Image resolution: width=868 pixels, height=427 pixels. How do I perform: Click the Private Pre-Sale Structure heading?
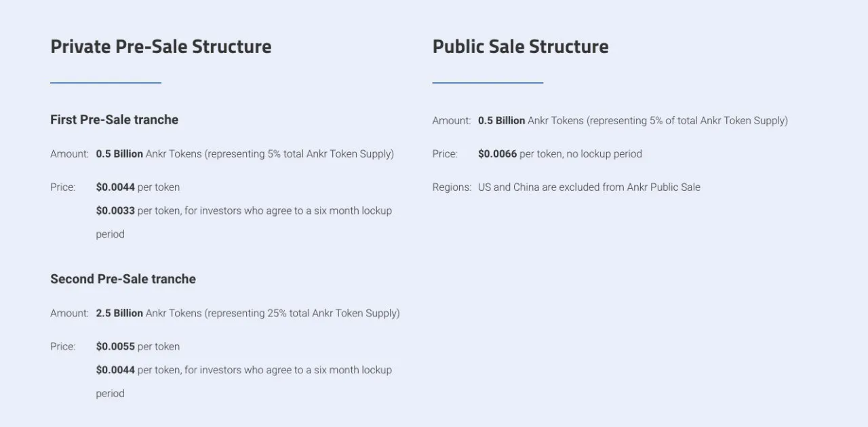(161, 47)
